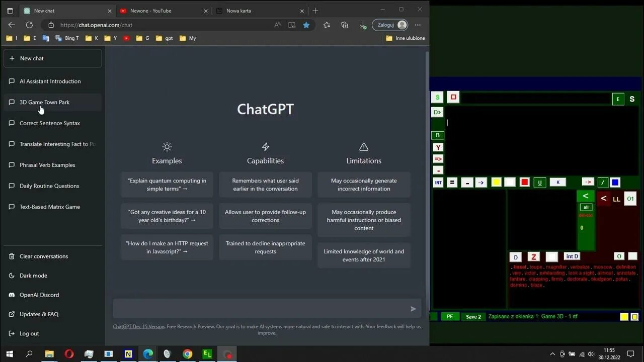Open the Inne ulubione bookmarks folder

pos(406,38)
